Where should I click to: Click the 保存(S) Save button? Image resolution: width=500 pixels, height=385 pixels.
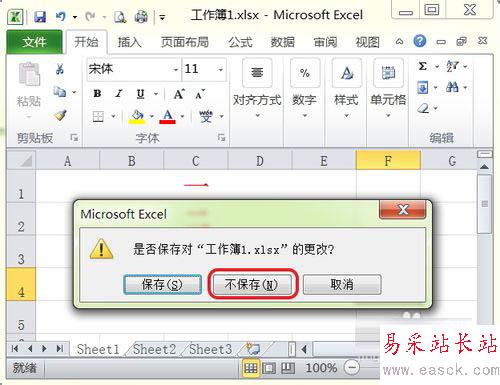(162, 284)
